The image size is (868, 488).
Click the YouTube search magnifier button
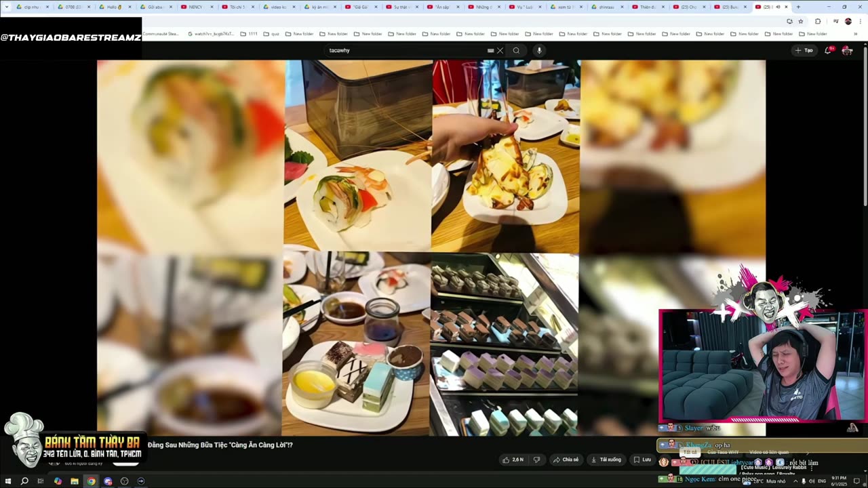coord(516,50)
